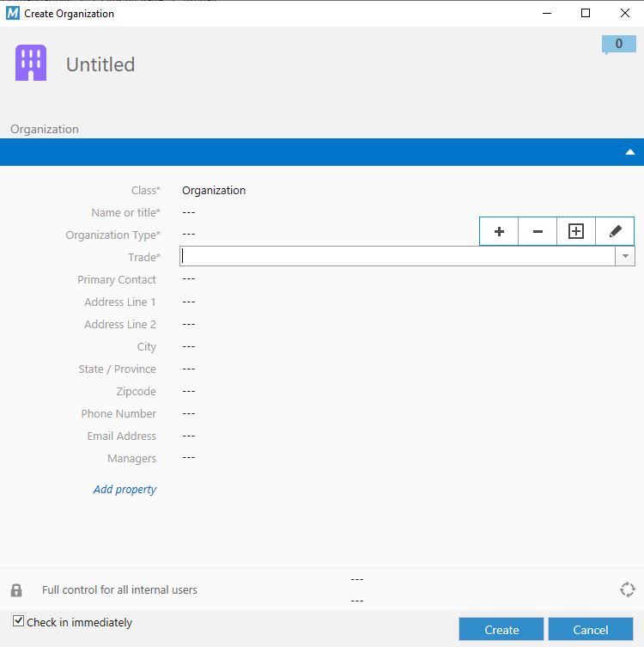Image resolution: width=644 pixels, height=647 pixels.
Task: Click in the Trade text input field
Action: 397,256
